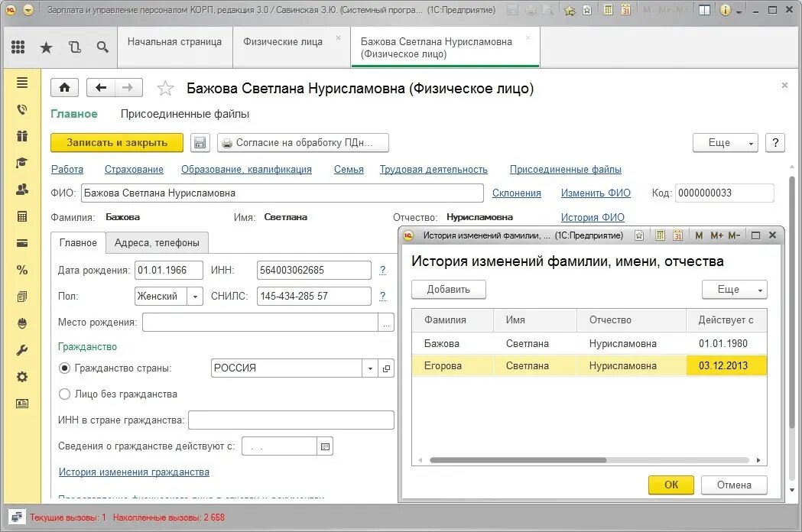Open Favorites star in main panel
Viewport: 802px width, 532px height.
[x=46, y=47]
